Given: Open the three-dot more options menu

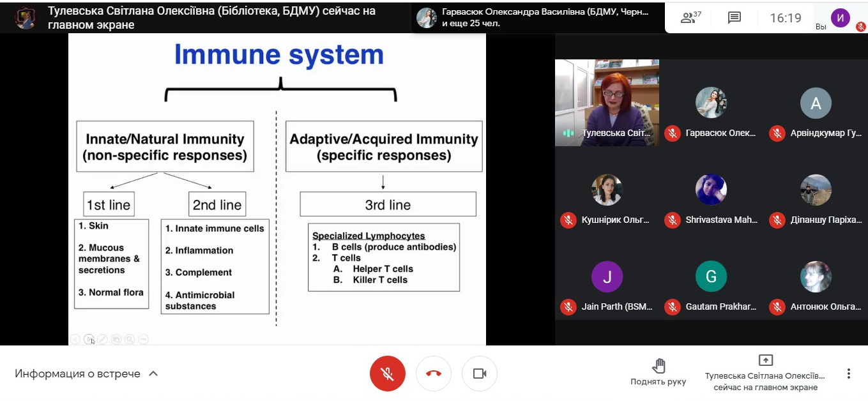Looking at the screenshot, I should [x=848, y=374].
